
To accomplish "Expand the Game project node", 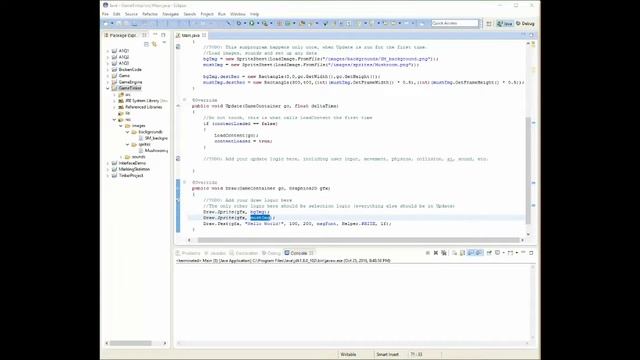I will click(108, 76).
